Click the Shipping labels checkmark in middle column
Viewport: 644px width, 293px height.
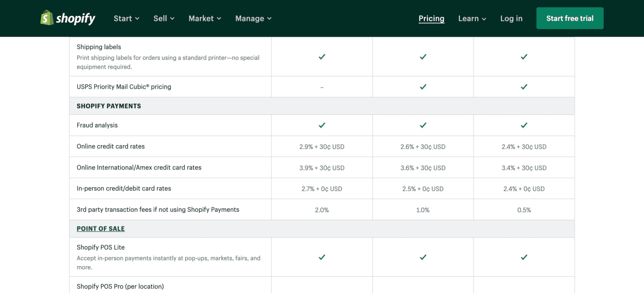click(x=423, y=57)
